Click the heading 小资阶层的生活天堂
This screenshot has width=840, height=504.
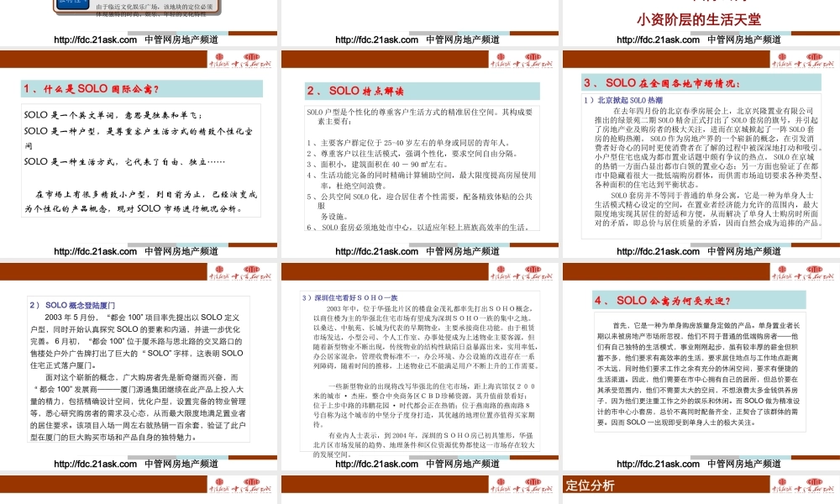(699, 20)
